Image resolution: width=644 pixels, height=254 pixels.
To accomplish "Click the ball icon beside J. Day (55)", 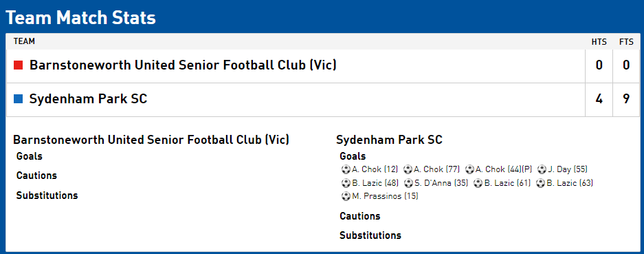I will click(542, 169).
